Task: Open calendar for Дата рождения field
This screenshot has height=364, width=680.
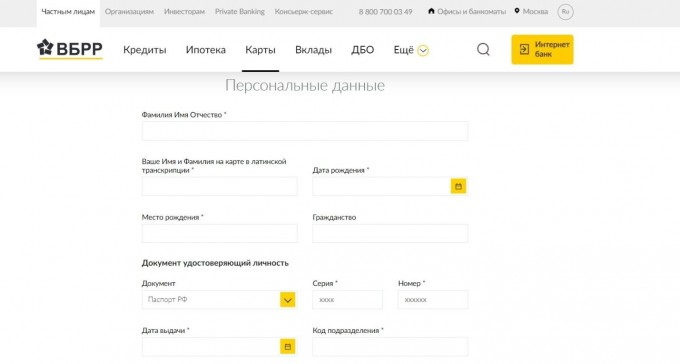Action: click(458, 186)
